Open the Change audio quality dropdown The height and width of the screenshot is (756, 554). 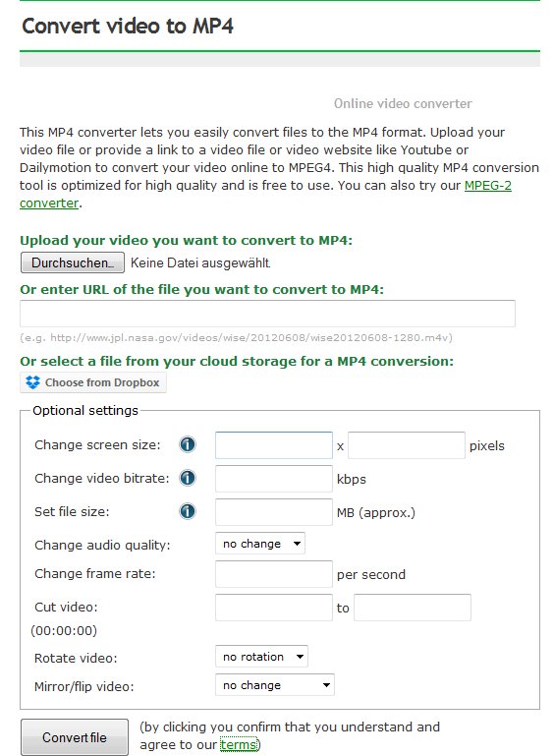(x=260, y=544)
